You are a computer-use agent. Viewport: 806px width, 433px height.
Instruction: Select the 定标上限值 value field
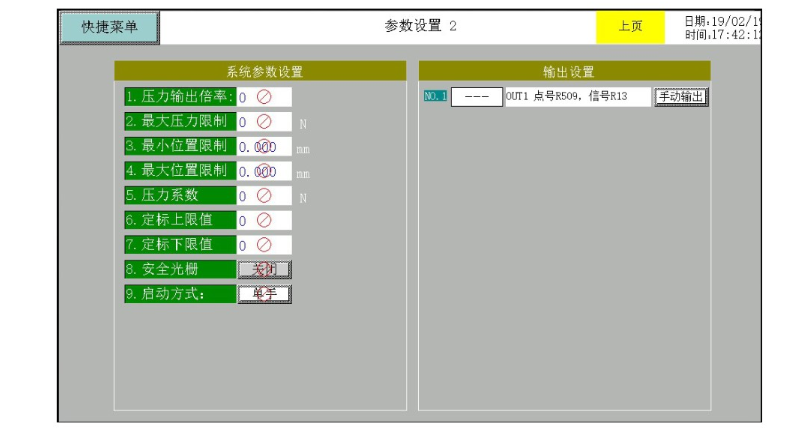pyautogui.click(x=264, y=220)
